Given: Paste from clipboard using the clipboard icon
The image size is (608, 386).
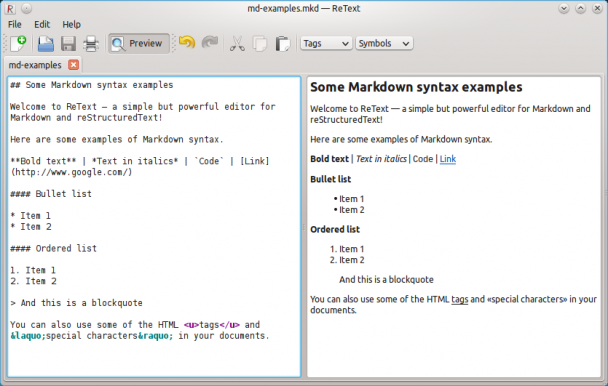Looking at the screenshot, I should [x=283, y=43].
